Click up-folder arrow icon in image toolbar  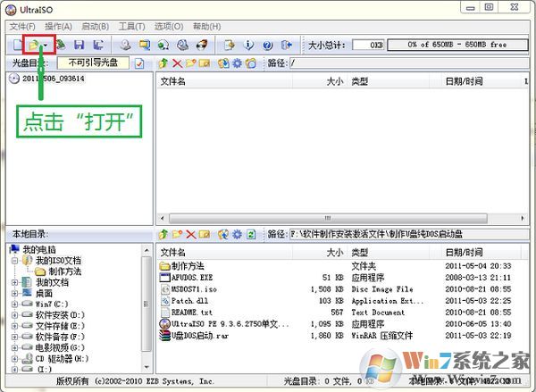[162, 63]
